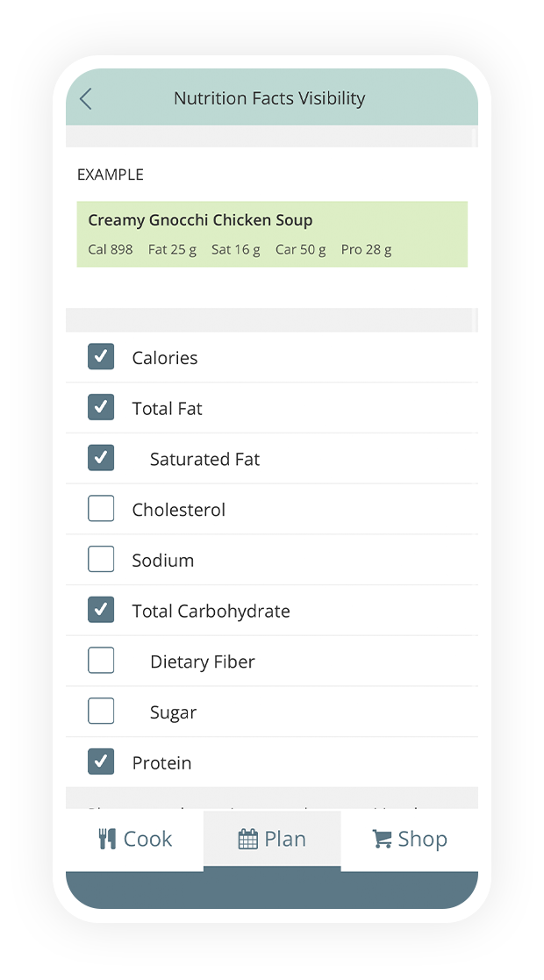Uncheck the Total Fat checkbox
544x980 pixels.
101,407
